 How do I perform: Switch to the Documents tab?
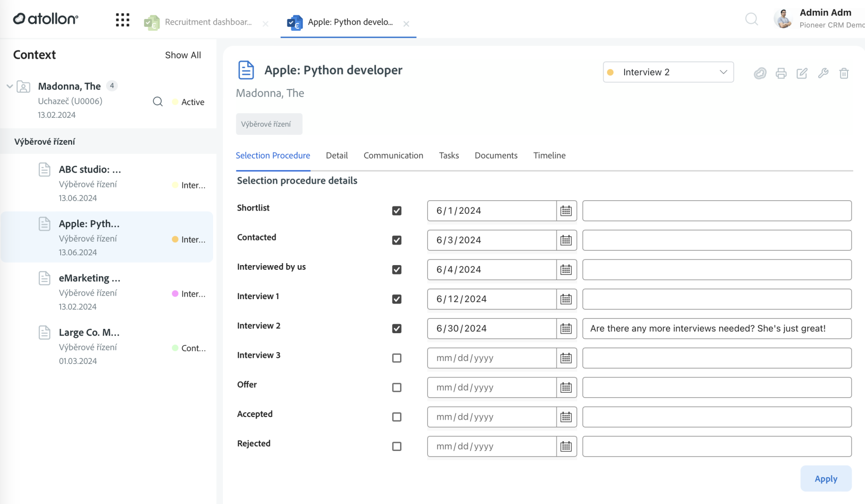[496, 155]
